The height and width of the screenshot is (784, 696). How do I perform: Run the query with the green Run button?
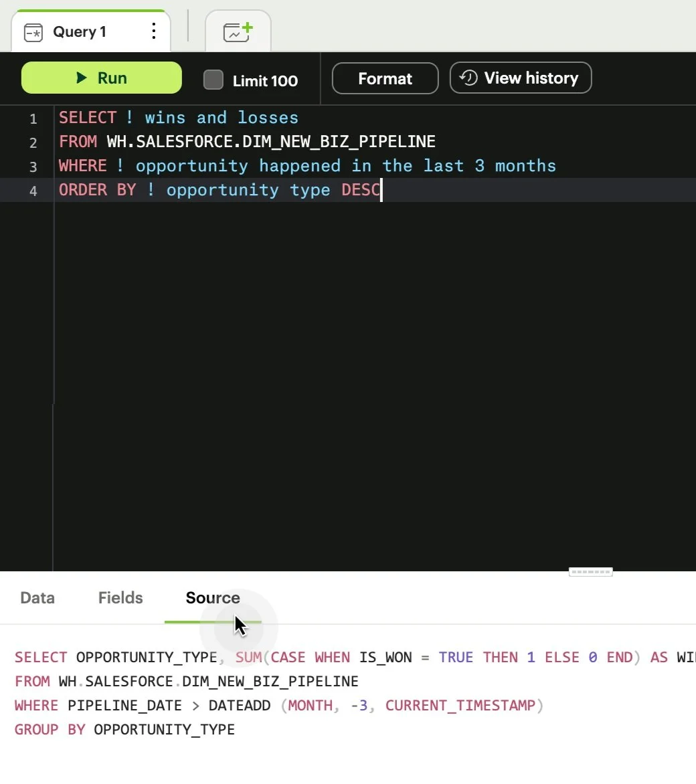tap(102, 78)
